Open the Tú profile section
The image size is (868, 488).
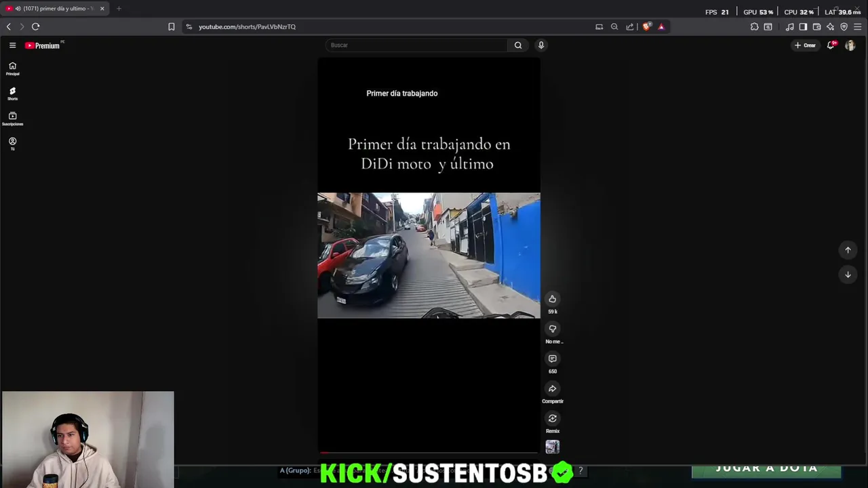coord(12,144)
